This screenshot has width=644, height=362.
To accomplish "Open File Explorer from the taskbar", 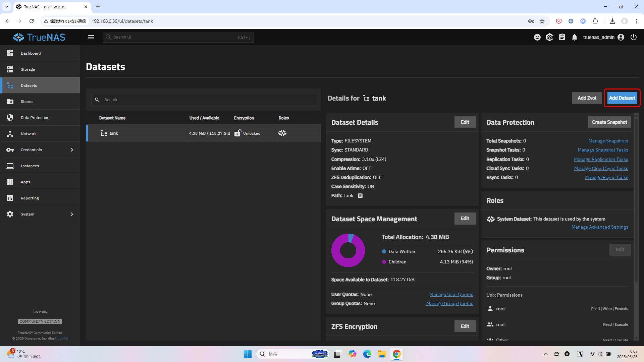I will pyautogui.click(x=382, y=354).
